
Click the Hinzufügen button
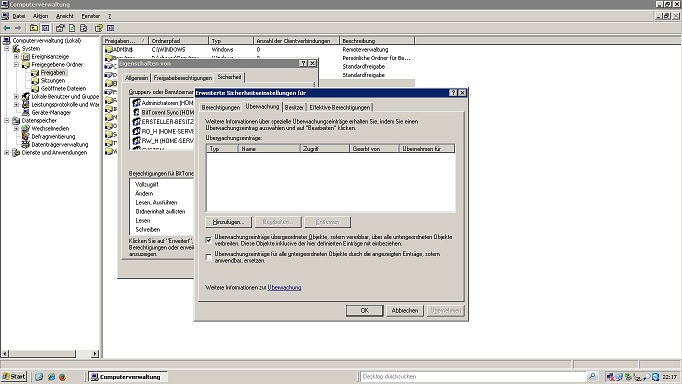pyautogui.click(x=228, y=222)
